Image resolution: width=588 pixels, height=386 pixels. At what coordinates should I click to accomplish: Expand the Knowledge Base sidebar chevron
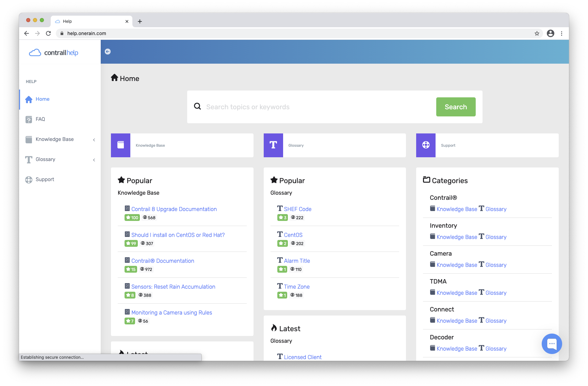point(94,140)
